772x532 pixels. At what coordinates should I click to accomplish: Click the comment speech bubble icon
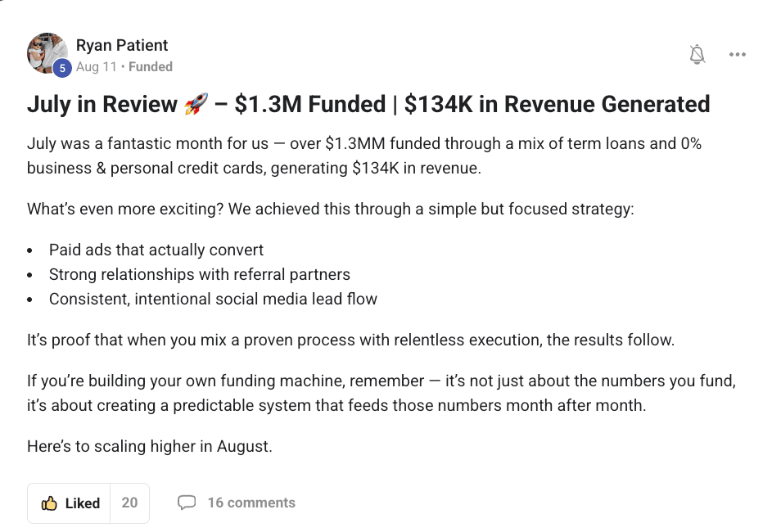click(187, 503)
